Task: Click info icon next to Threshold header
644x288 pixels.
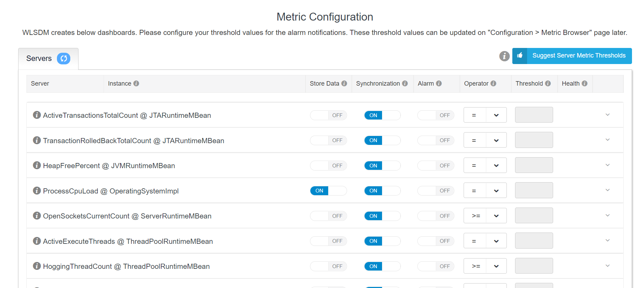Action: tap(548, 84)
